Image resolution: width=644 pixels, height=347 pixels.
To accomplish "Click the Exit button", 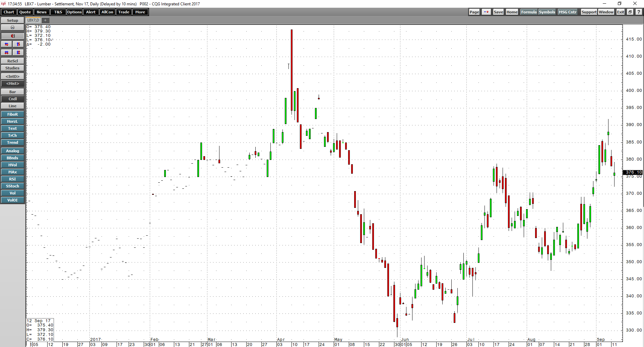I will pyautogui.click(x=621, y=12).
